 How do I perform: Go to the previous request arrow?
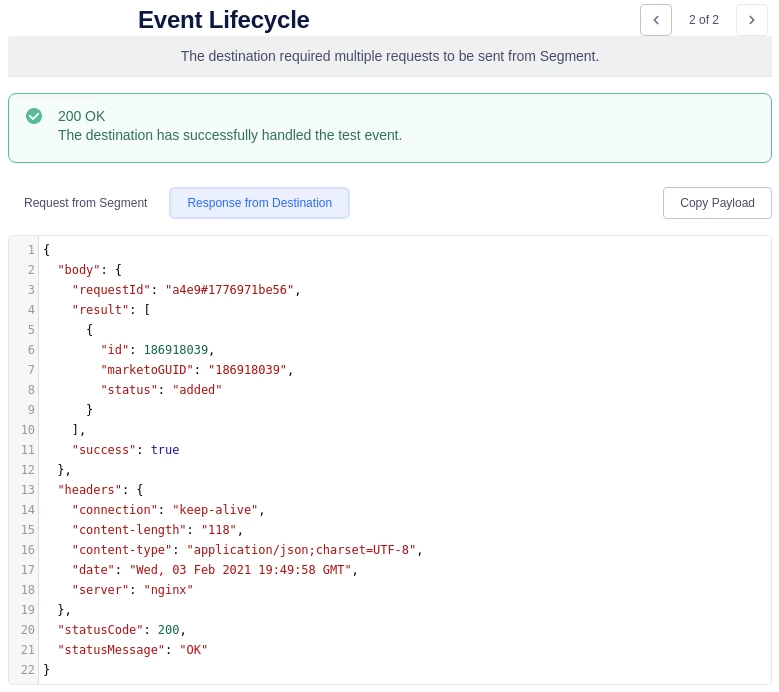coord(656,20)
